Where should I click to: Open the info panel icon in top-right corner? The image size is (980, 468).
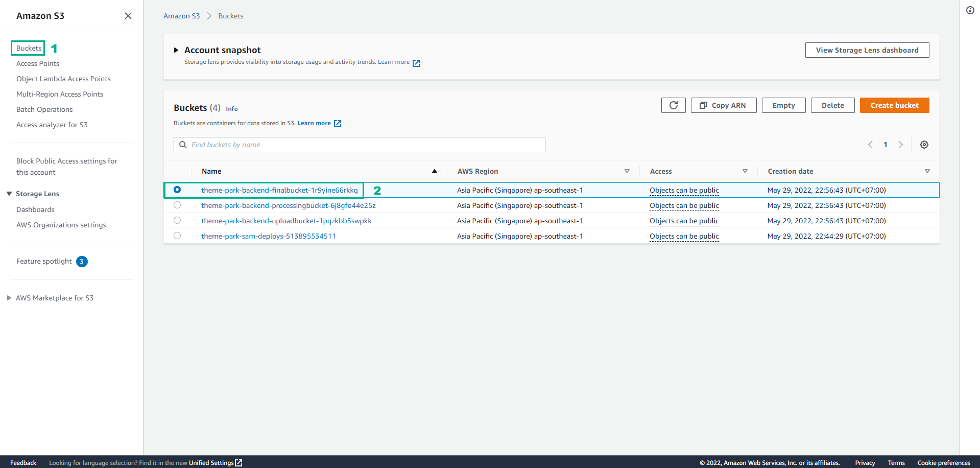click(970, 10)
